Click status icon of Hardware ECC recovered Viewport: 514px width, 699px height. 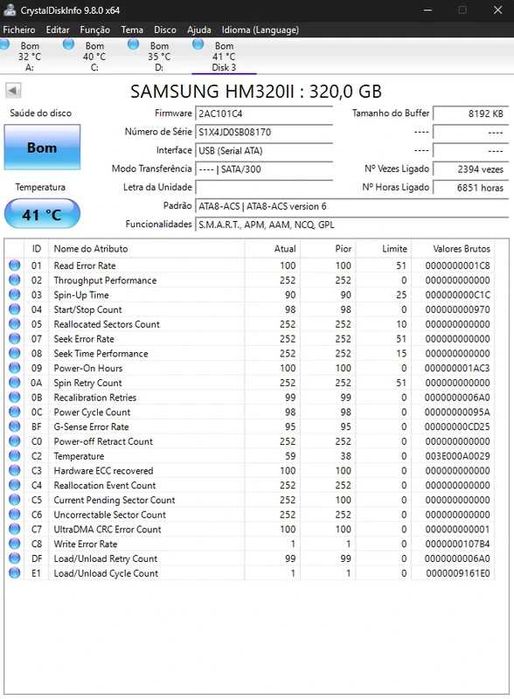14,470
